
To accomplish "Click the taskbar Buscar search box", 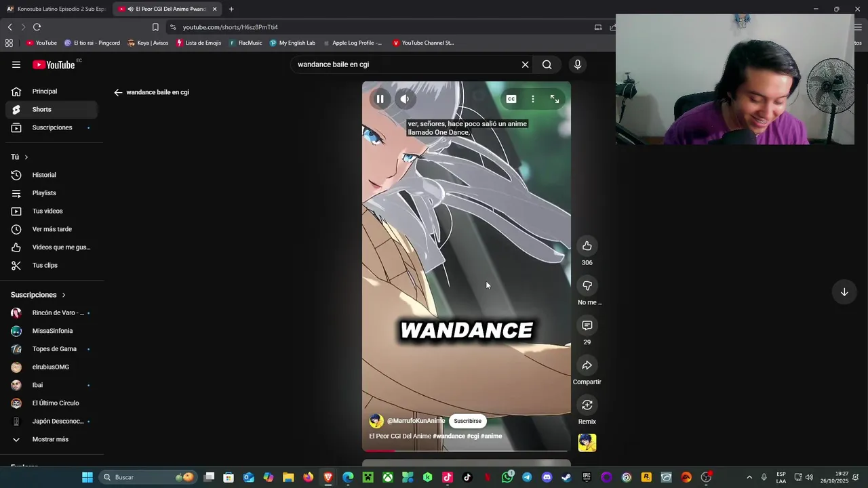I will tap(148, 477).
